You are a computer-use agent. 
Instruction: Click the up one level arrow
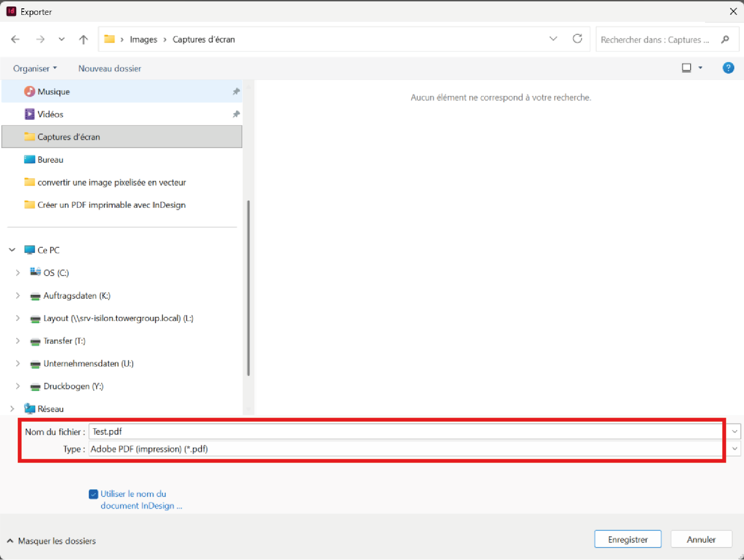84,39
